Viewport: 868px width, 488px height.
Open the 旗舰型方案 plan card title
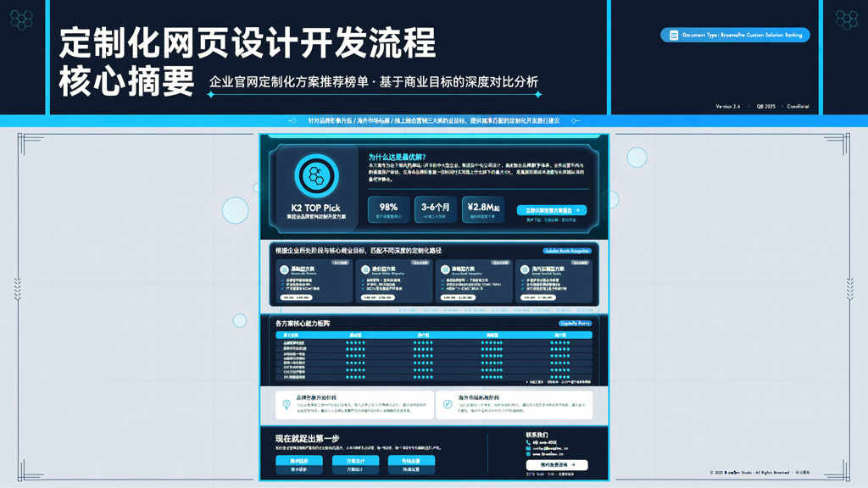coord(464,269)
